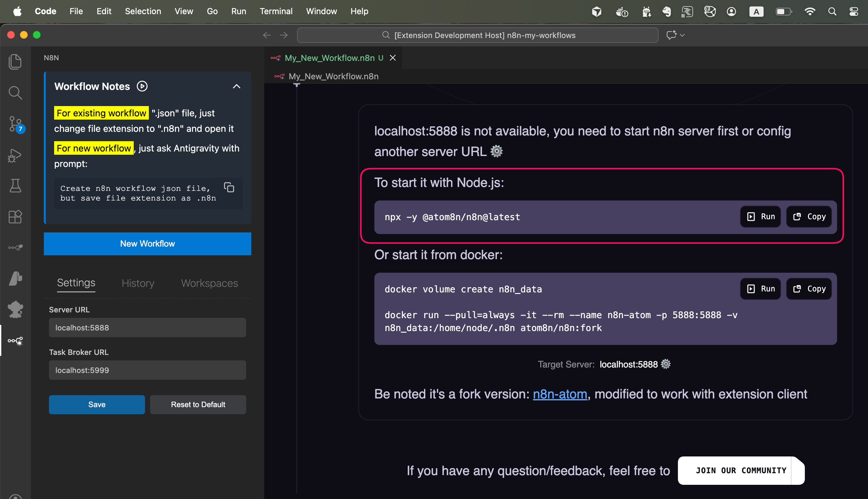Select the active N8N extension icon

15,341
